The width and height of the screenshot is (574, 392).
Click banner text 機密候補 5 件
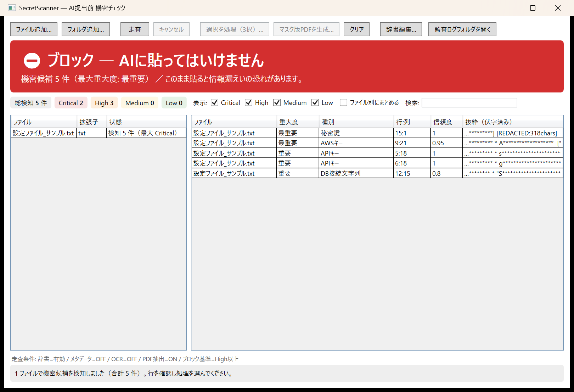pos(45,79)
